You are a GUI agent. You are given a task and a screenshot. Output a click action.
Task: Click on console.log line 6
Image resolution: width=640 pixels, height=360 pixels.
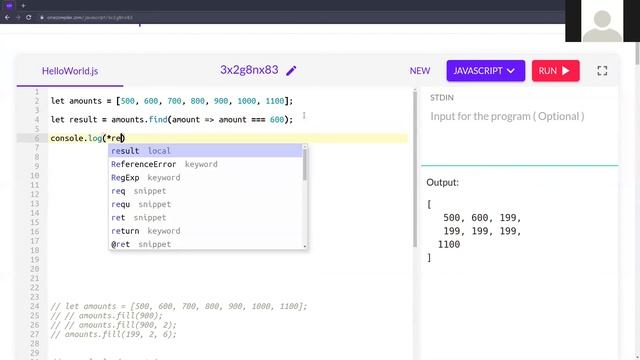click(88, 138)
